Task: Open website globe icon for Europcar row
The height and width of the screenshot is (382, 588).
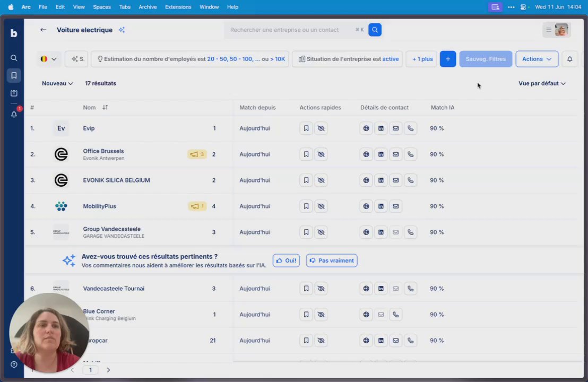Action: 366,341
